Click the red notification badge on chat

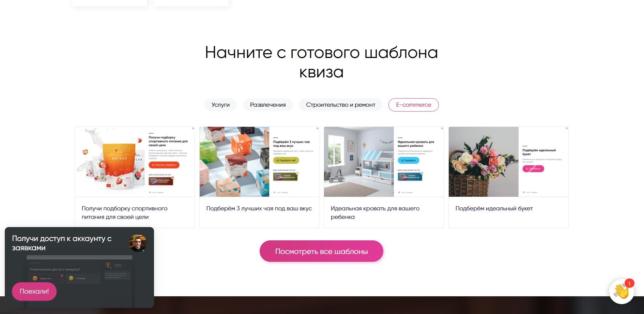629,284
